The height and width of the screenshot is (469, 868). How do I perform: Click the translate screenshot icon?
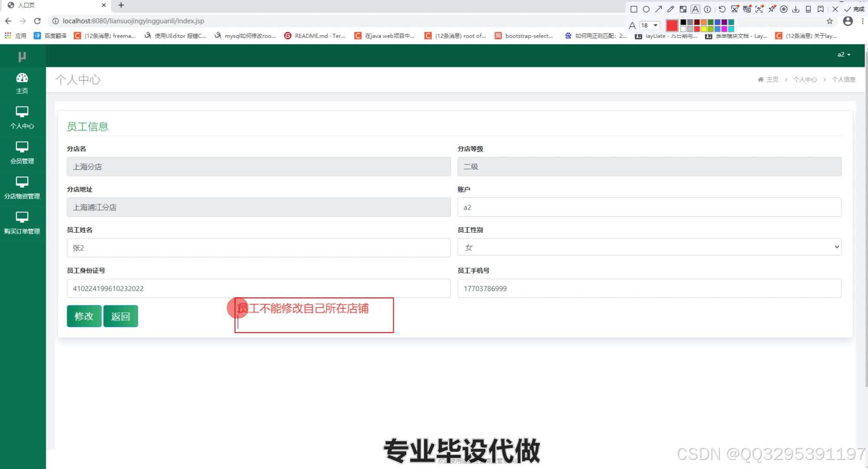pos(747,9)
